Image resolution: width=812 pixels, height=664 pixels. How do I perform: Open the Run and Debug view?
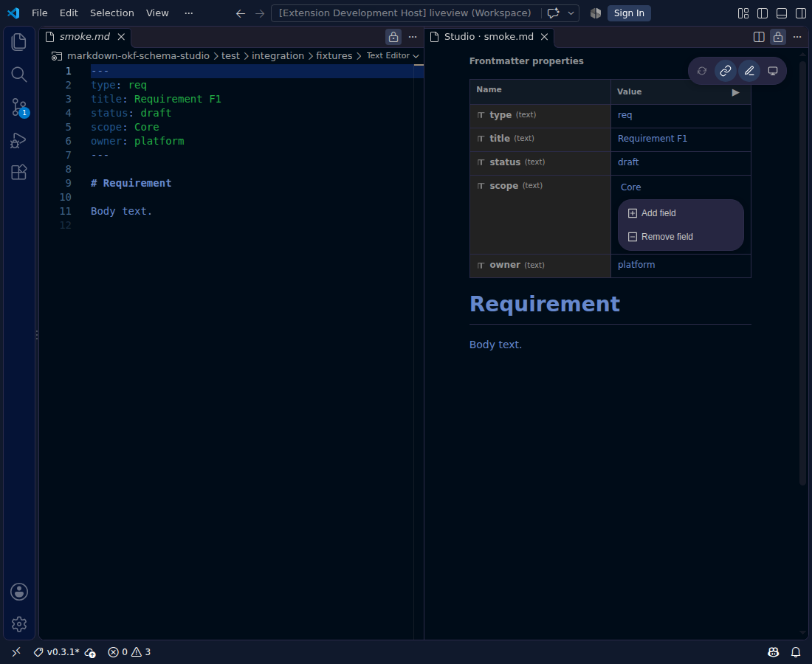tap(18, 140)
